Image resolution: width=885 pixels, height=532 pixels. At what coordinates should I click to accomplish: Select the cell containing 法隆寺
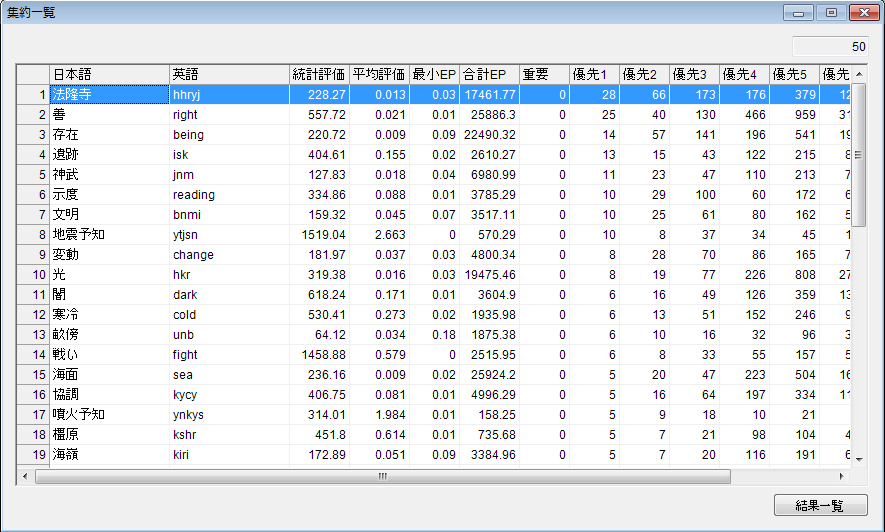109,94
